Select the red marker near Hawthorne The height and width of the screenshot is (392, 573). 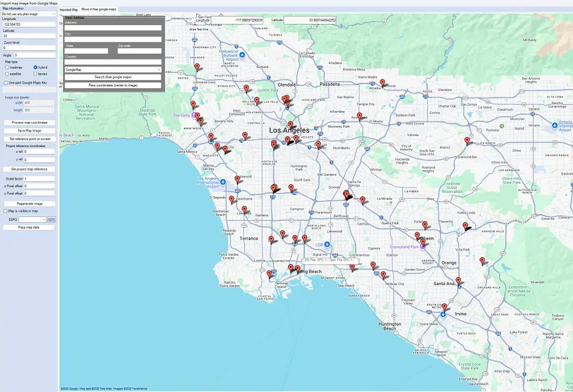coord(232,200)
